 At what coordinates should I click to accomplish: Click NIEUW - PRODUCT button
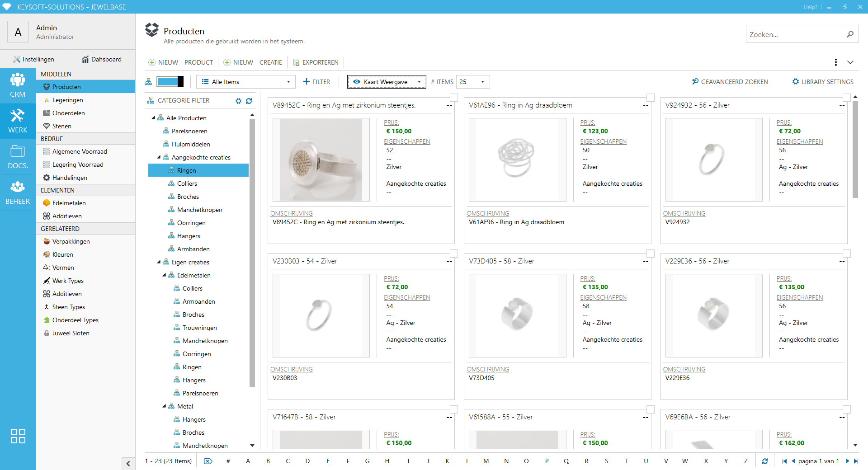(181, 62)
